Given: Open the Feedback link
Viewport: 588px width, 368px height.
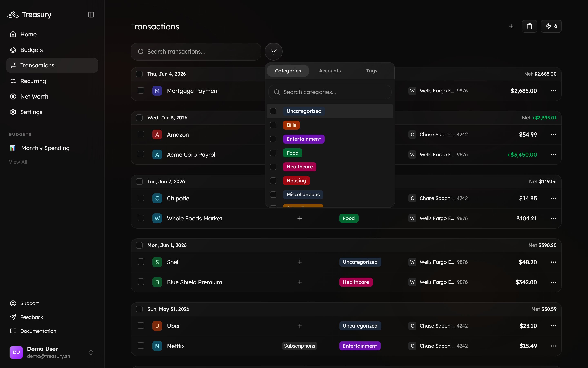Looking at the screenshot, I should [32, 317].
